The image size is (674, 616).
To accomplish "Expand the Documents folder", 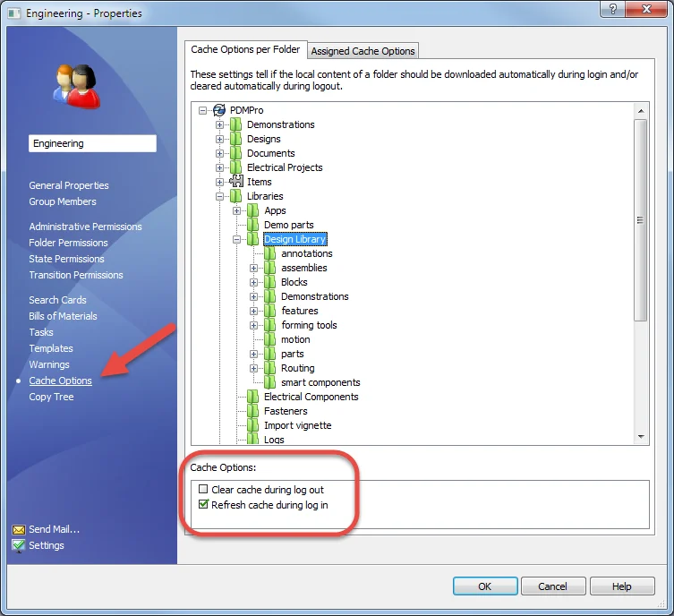I will [x=219, y=153].
